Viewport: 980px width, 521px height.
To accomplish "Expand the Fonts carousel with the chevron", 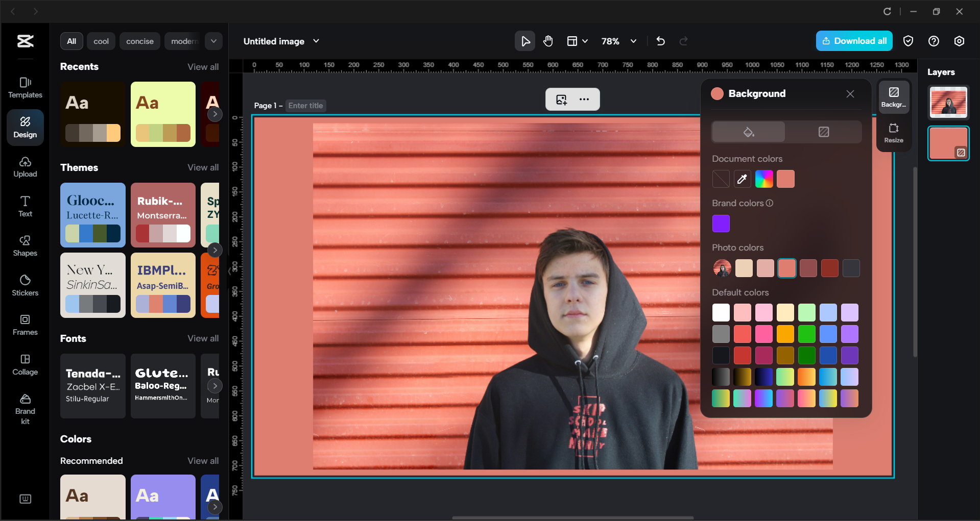I will (214, 386).
